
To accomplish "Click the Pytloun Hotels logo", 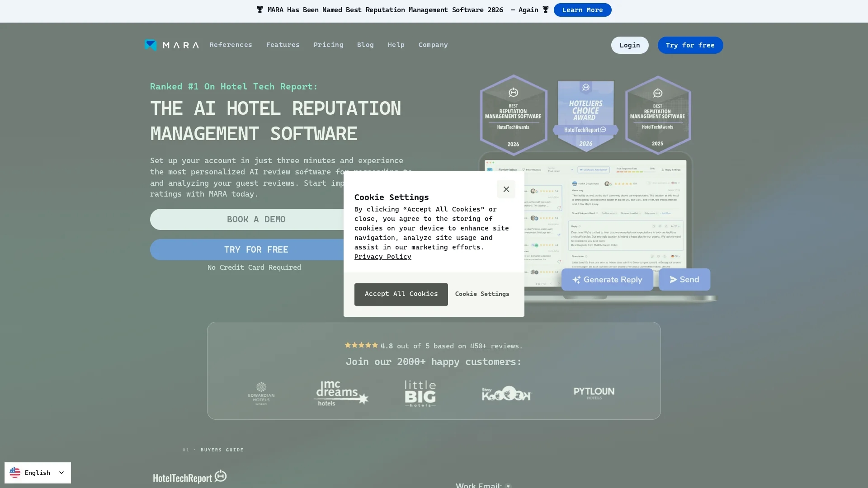I will coord(594,393).
